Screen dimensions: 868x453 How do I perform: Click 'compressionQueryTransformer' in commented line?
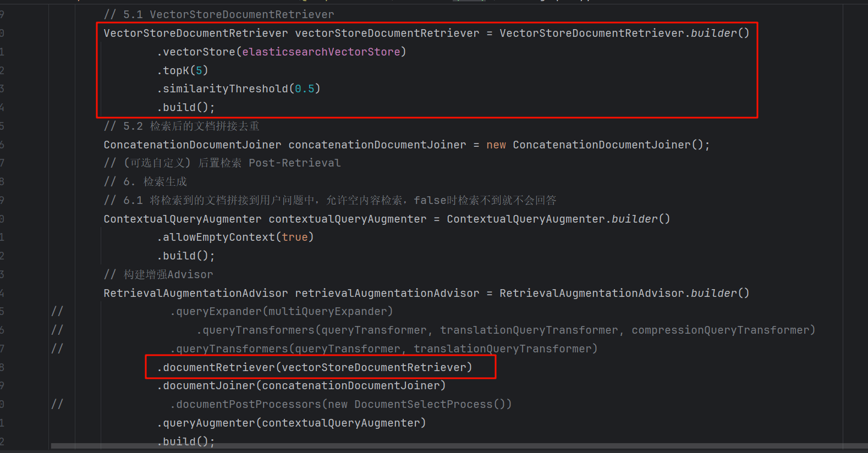(721, 330)
